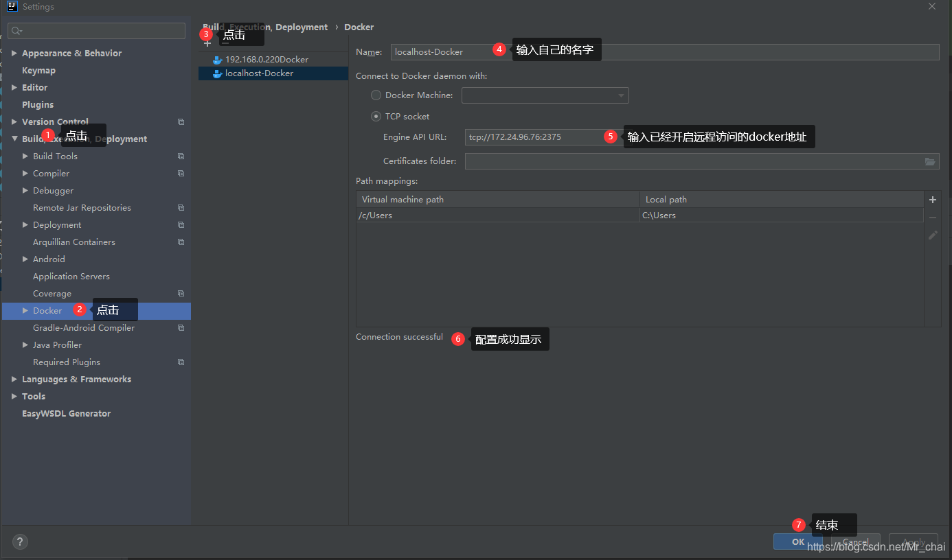Screen dimensions: 952x560
Task: Click the search magnifier icon in settings search
Action: (x=17, y=31)
